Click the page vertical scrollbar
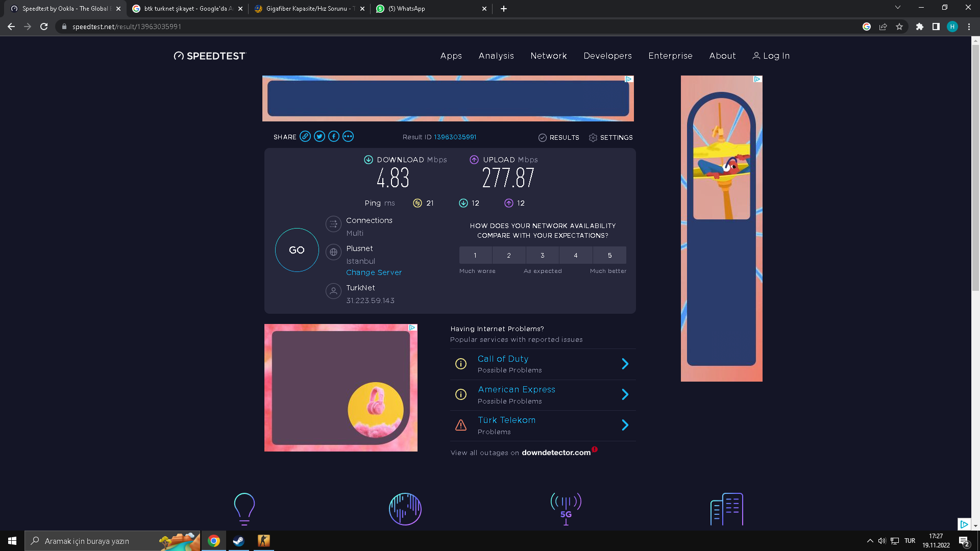 (975, 168)
